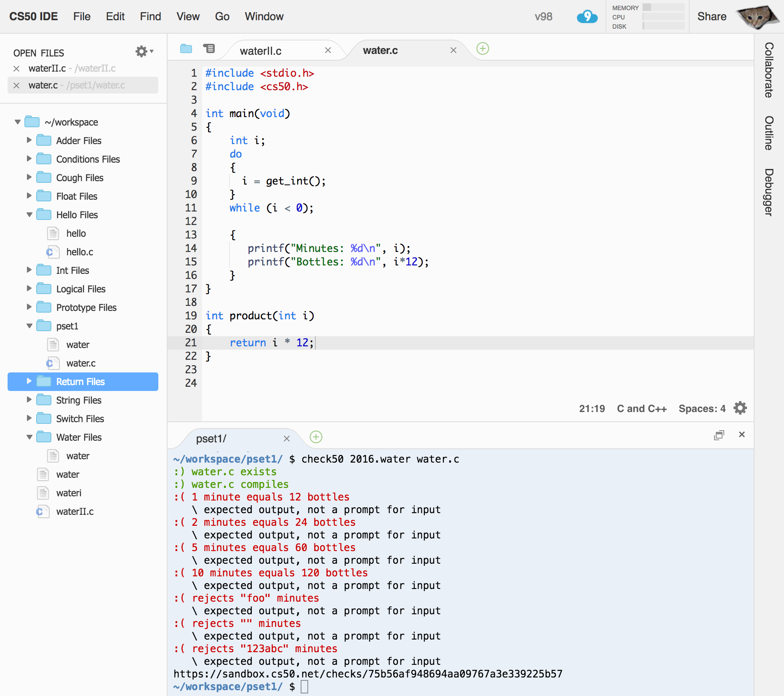Viewport: 784px width, 696px height.
Task: Click the MEMORY usage bar
Action: (x=663, y=8)
